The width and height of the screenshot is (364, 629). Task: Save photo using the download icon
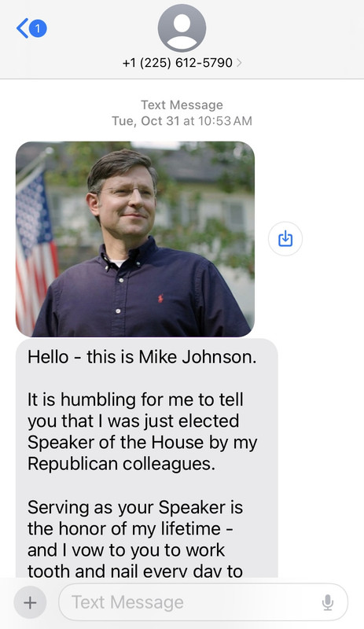[285, 239]
